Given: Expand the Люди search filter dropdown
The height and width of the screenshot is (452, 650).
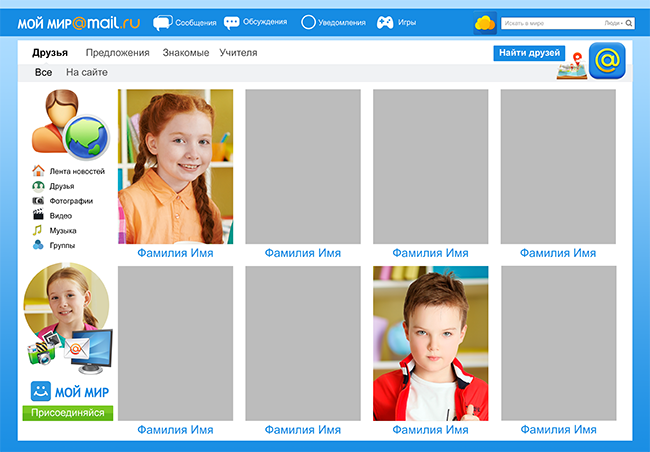Looking at the screenshot, I should click(x=613, y=22).
